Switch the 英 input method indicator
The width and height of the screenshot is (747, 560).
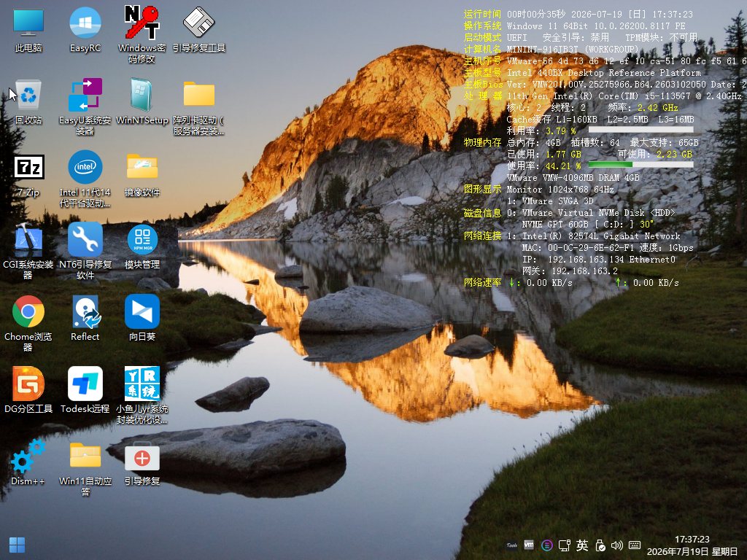[x=582, y=545]
